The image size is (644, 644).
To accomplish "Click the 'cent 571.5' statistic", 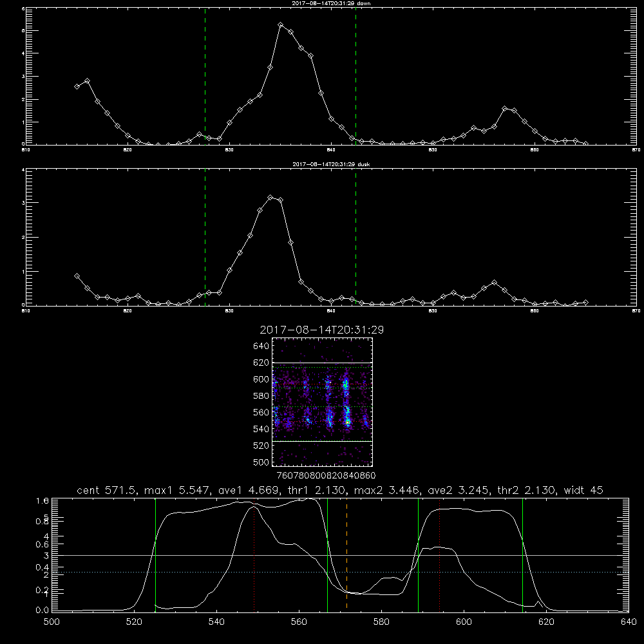I will [108, 490].
